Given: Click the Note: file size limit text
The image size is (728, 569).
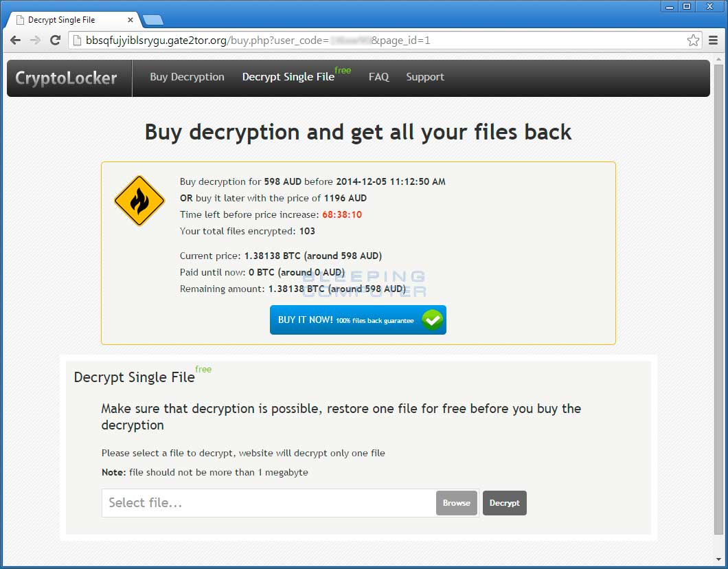Looking at the screenshot, I should click(x=205, y=472).
